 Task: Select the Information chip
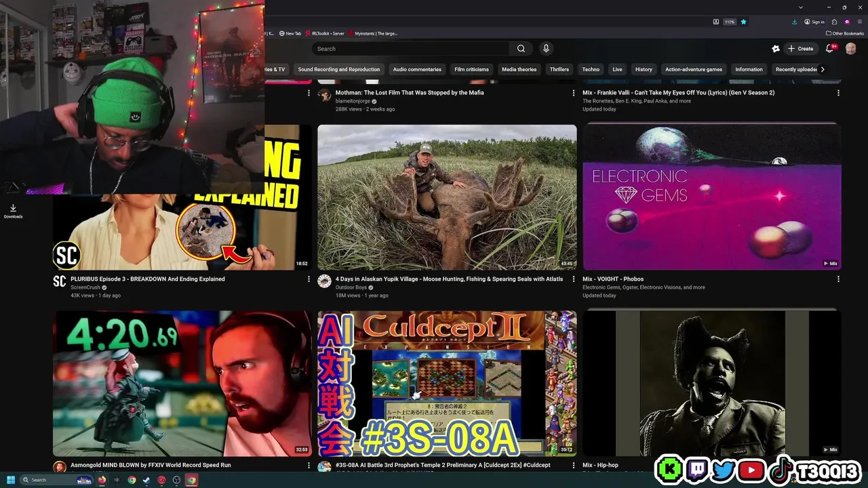[749, 69]
